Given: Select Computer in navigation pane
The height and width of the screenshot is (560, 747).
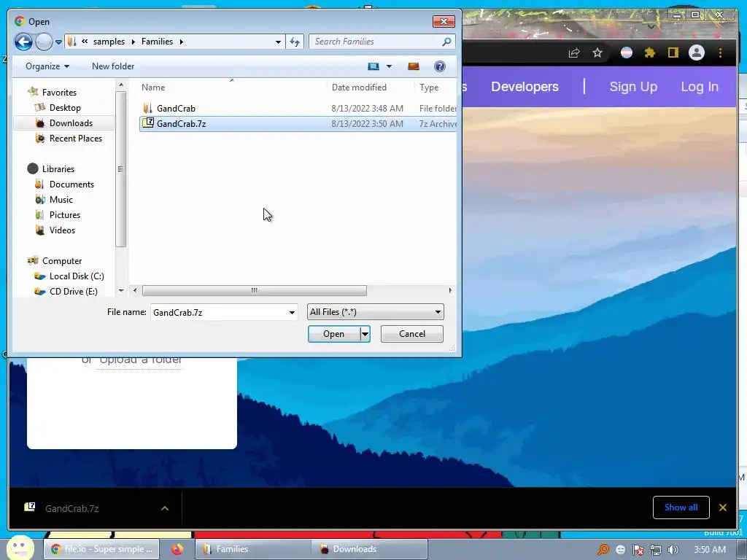Looking at the screenshot, I should tap(61, 261).
